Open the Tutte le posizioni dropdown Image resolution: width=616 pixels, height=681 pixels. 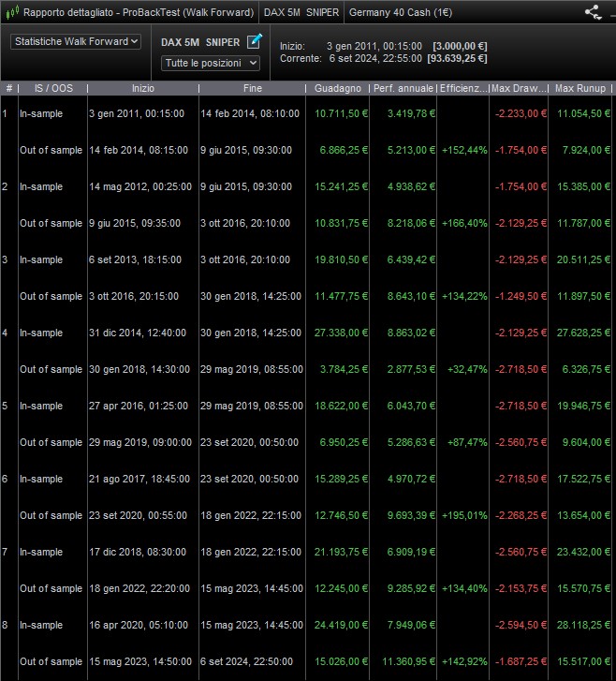point(211,63)
